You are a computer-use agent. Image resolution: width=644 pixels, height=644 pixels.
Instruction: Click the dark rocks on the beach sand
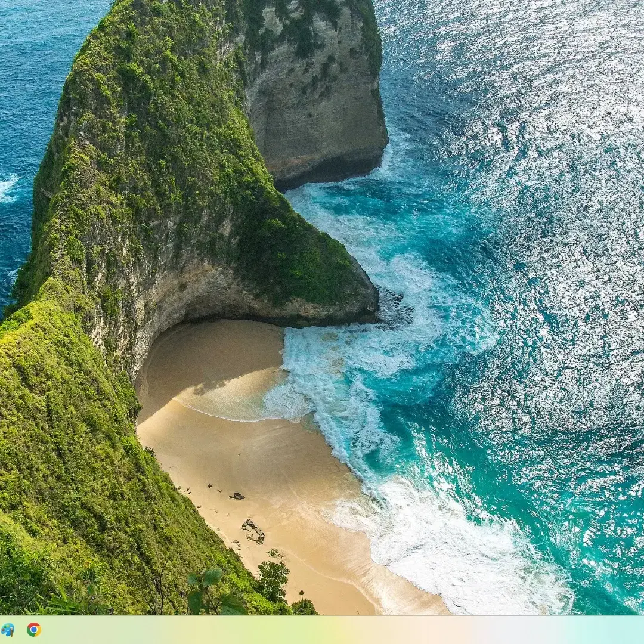point(253,531)
